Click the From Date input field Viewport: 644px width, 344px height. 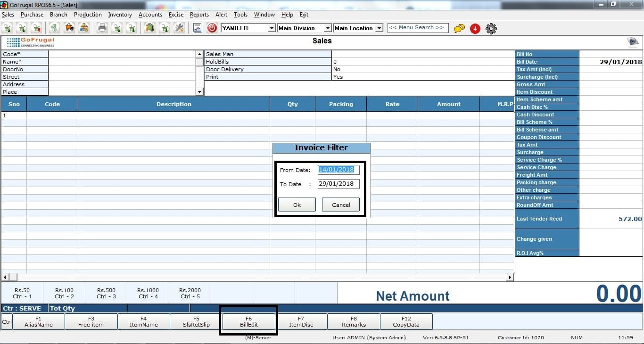pyautogui.click(x=339, y=170)
